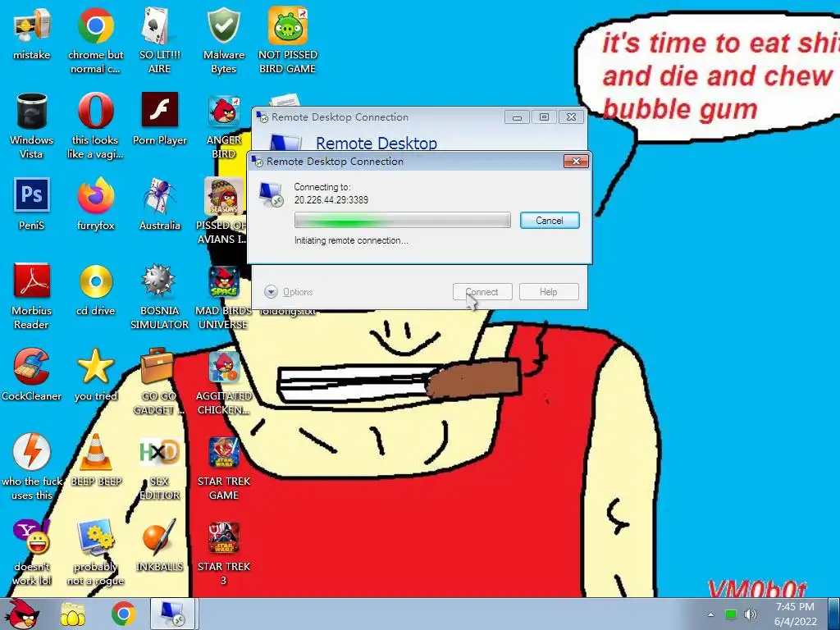Close the background Remote Desktop Connection window
Screen dimensions: 840x630
pos(571,116)
